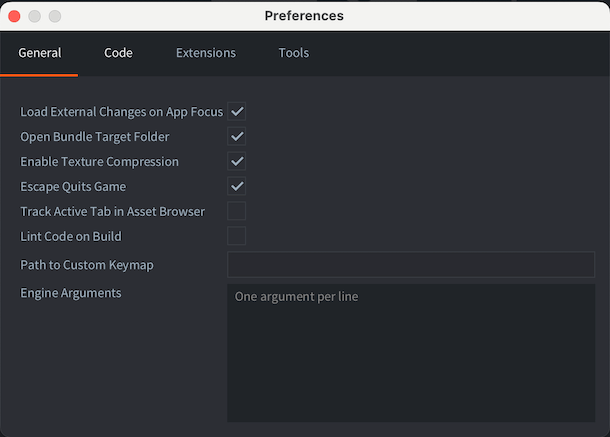This screenshot has width=610, height=437.
Task: Focus the Path to Custom Keymap field
Action: point(411,265)
